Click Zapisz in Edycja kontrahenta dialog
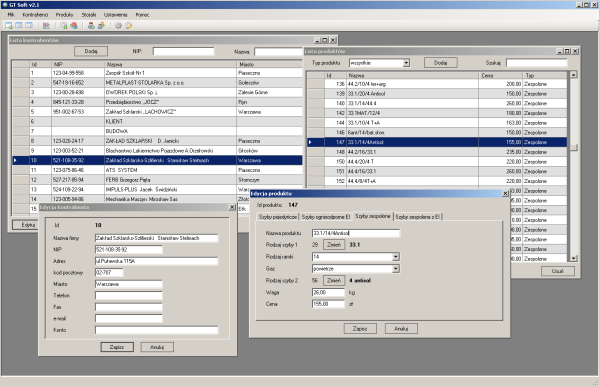 (117, 347)
